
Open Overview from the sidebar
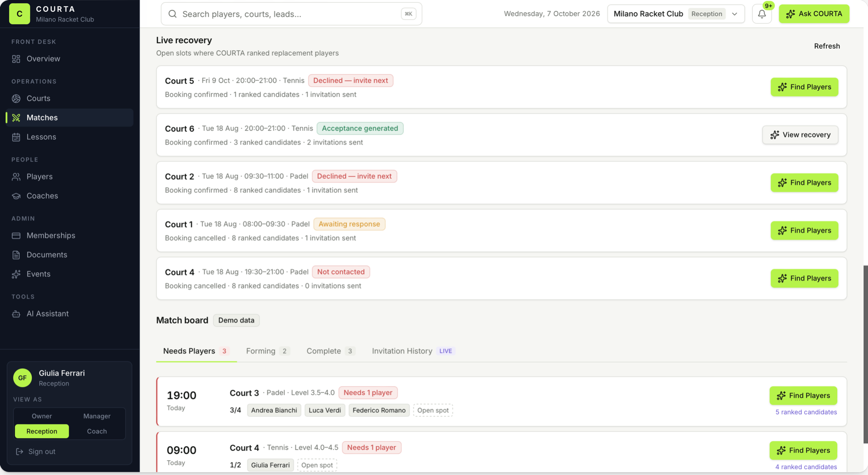70,59
